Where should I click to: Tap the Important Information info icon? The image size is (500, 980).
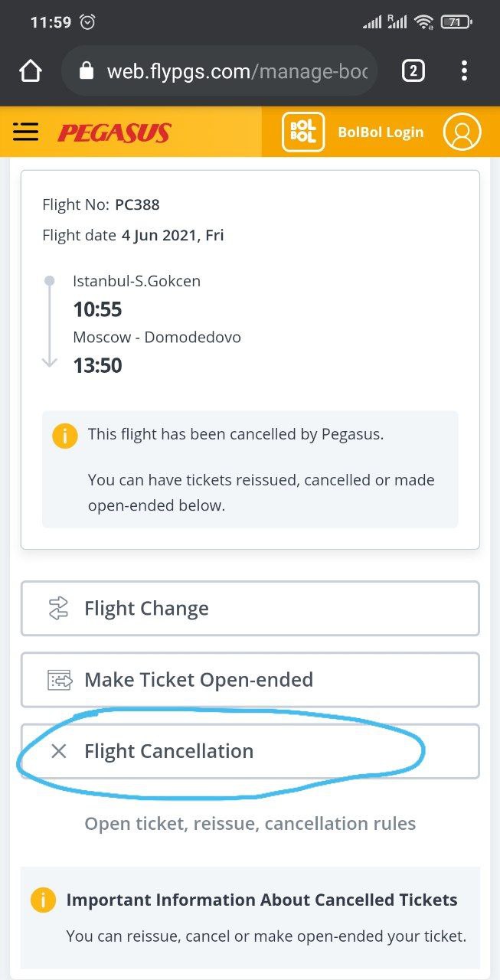pyautogui.click(x=44, y=899)
